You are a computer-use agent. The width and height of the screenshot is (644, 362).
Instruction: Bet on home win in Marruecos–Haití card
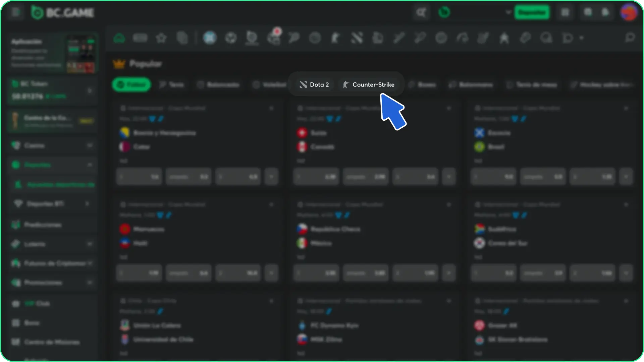[x=139, y=273]
